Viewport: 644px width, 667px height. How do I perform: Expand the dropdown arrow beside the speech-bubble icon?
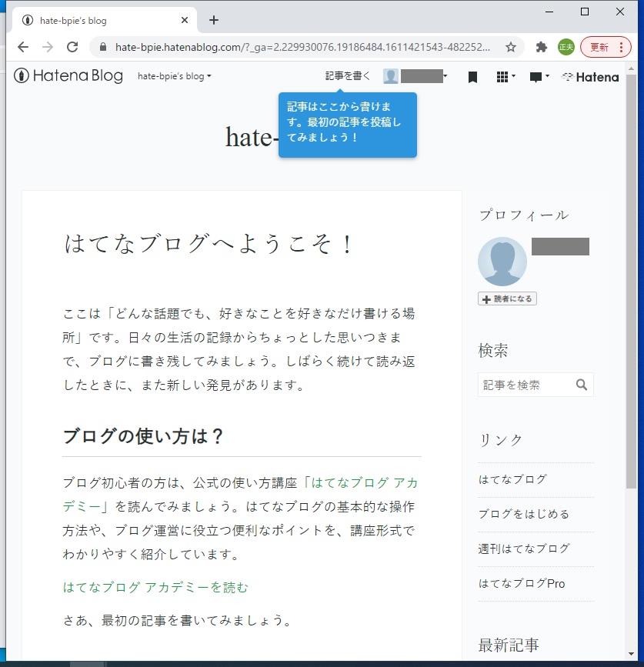[548, 77]
